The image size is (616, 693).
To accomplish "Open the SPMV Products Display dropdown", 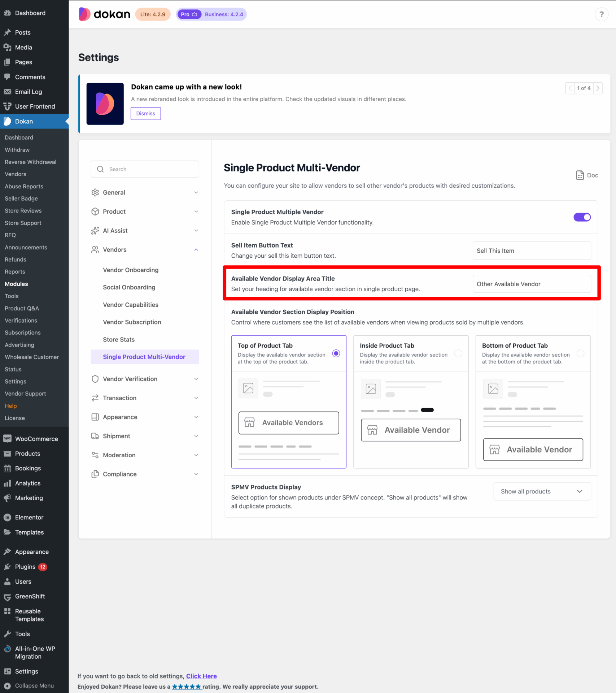I will pos(542,491).
